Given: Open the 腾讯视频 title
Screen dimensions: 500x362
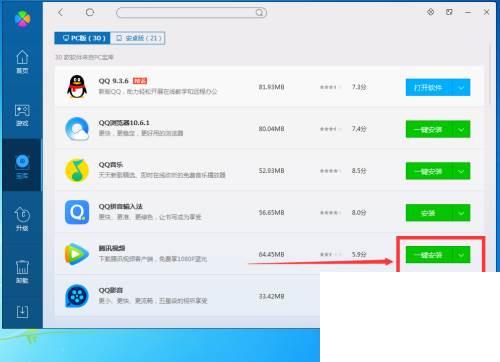Looking at the screenshot, I should click(x=112, y=248).
